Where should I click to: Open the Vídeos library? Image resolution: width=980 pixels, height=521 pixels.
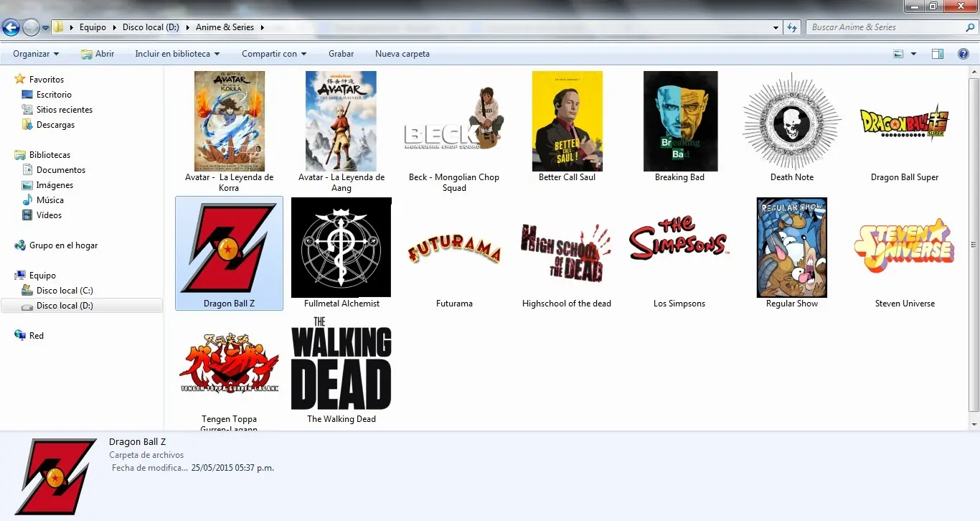tap(49, 215)
